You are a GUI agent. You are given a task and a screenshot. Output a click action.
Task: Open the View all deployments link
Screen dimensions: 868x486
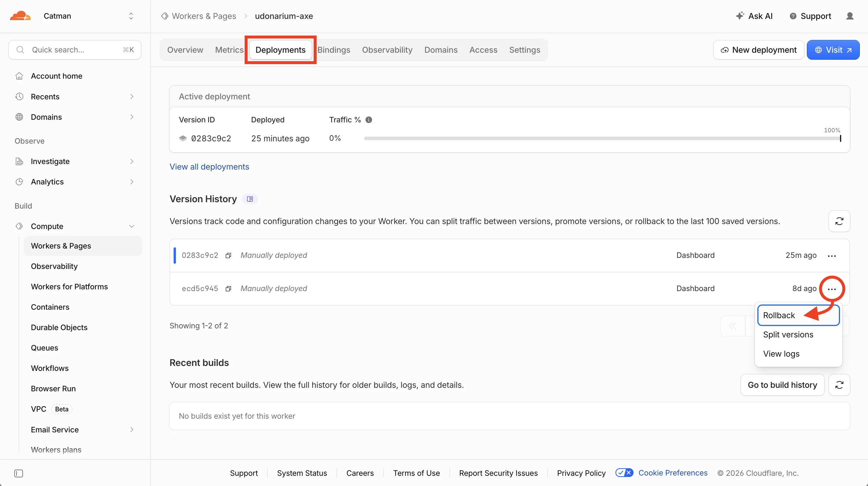click(x=209, y=166)
